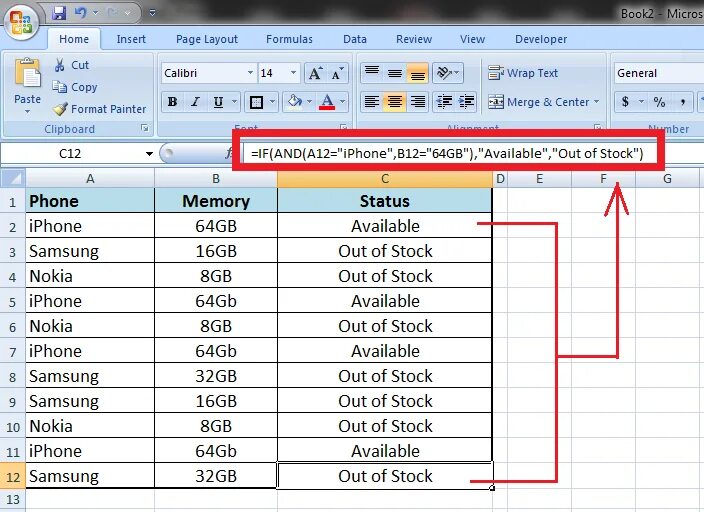Customize Quick Access Toolbar arrow
Viewport: 704px width, 512px height.
[x=152, y=13]
